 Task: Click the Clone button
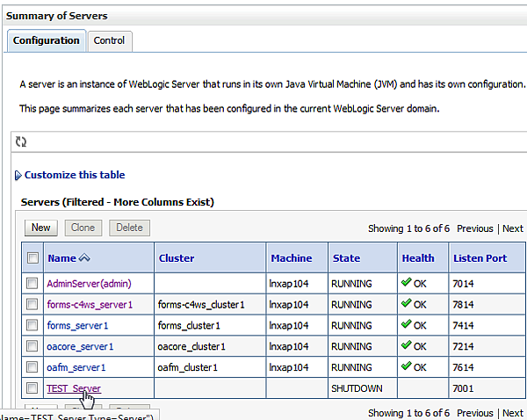[x=83, y=228]
